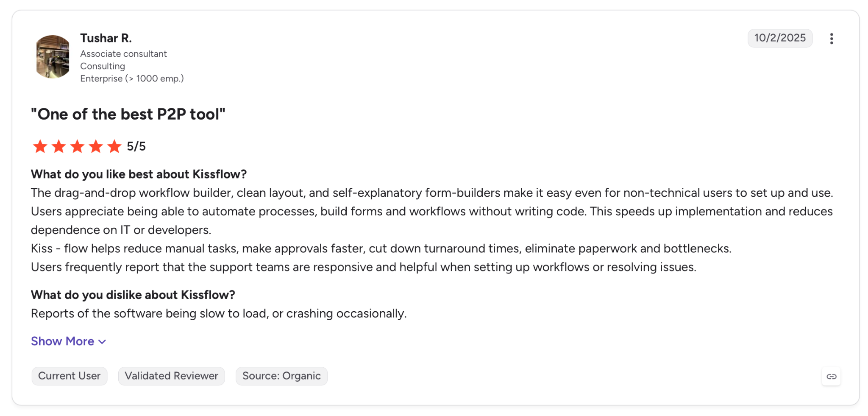Click the second rating star

58,147
